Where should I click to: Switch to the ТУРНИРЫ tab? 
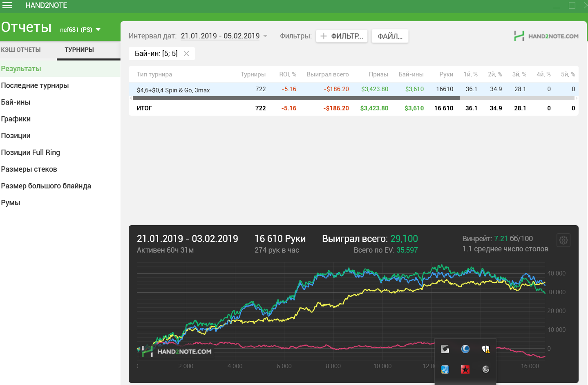pyautogui.click(x=79, y=50)
